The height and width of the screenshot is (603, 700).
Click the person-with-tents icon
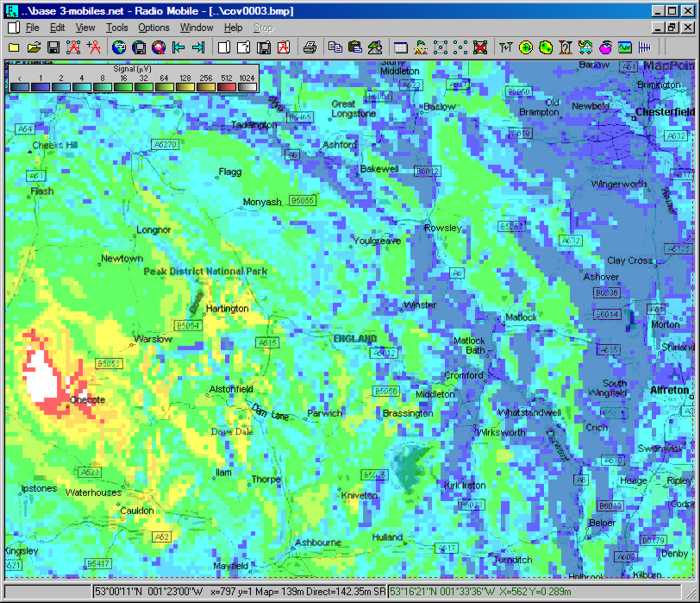click(421, 47)
